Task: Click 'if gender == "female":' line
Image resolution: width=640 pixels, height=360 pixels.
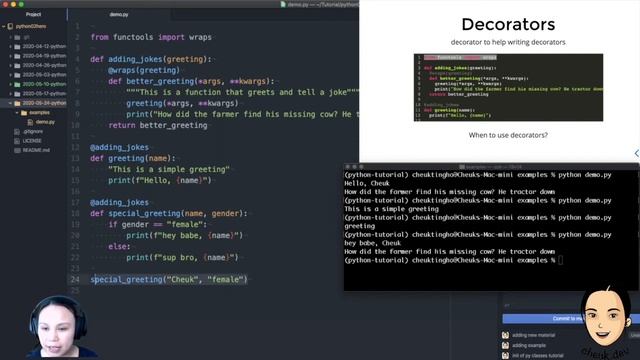Action: [158, 224]
